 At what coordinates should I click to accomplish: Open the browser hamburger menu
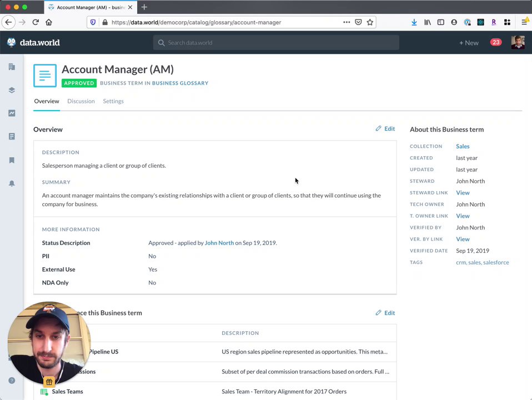pos(525,22)
